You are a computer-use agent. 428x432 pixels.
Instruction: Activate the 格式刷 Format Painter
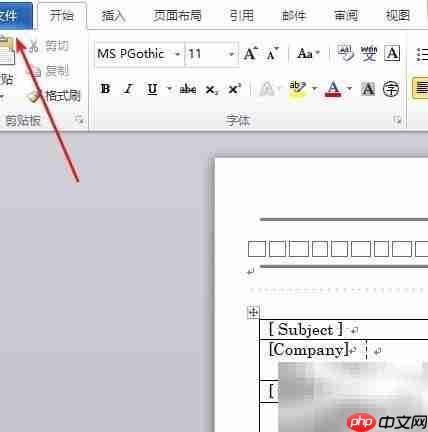(x=54, y=96)
